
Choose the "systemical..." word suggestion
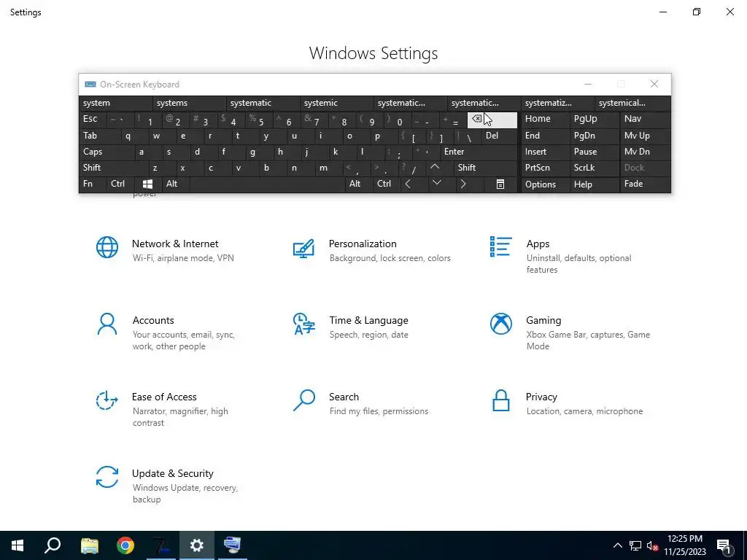(632, 104)
